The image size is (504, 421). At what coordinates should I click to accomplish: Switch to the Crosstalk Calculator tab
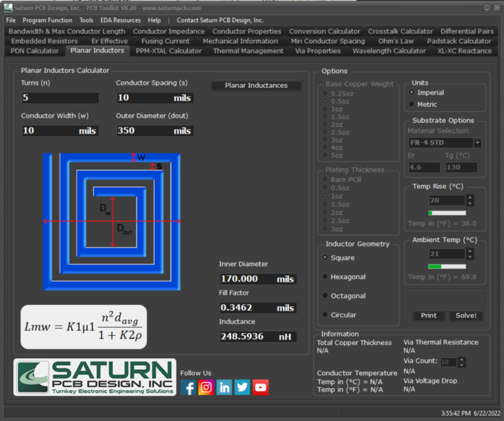pyautogui.click(x=400, y=31)
